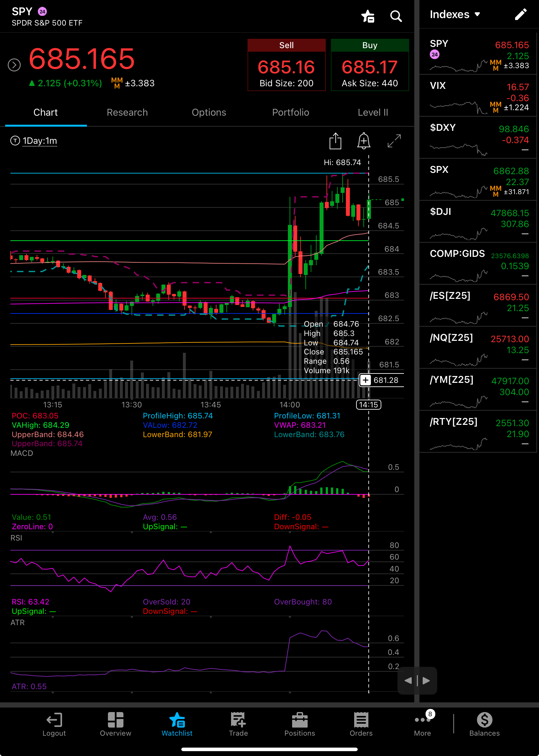
Task: Open the RSI study label
Action: pos(16,538)
